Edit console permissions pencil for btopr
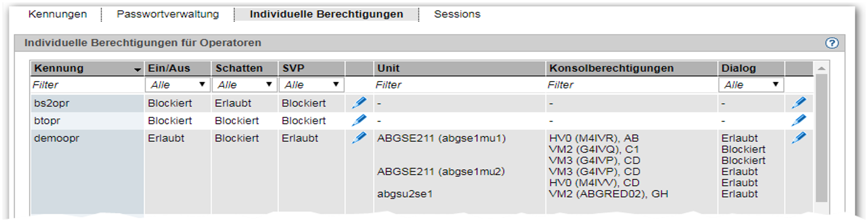 (798, 120)
